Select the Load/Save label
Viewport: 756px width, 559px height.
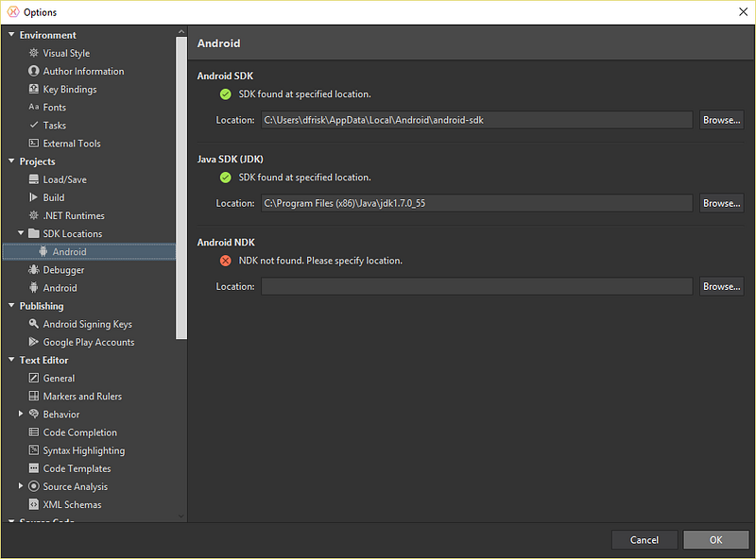(x=65, y=179)
